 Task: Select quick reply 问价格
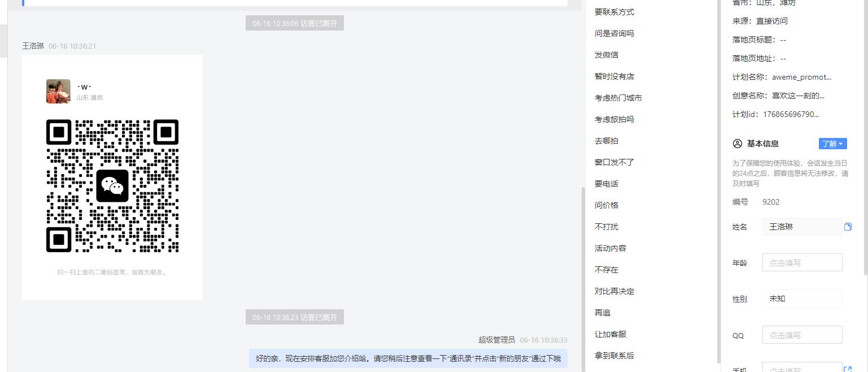(x=606, y=205)
